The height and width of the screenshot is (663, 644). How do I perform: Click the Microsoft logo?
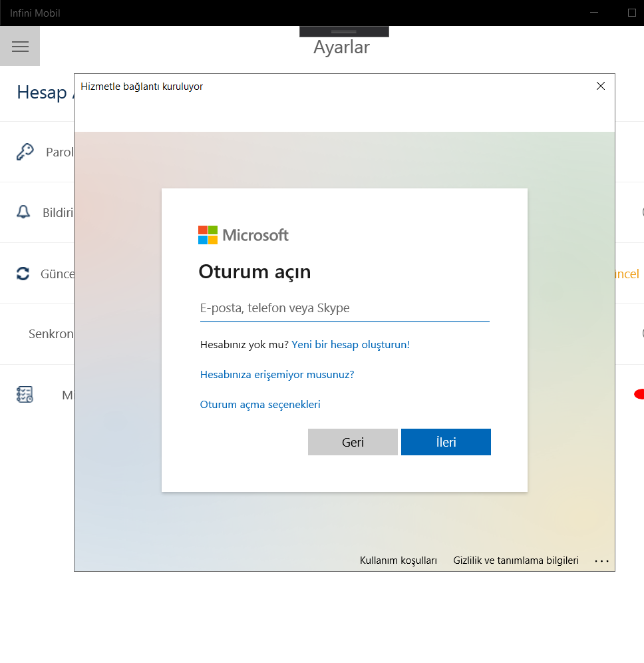(243, 235)
